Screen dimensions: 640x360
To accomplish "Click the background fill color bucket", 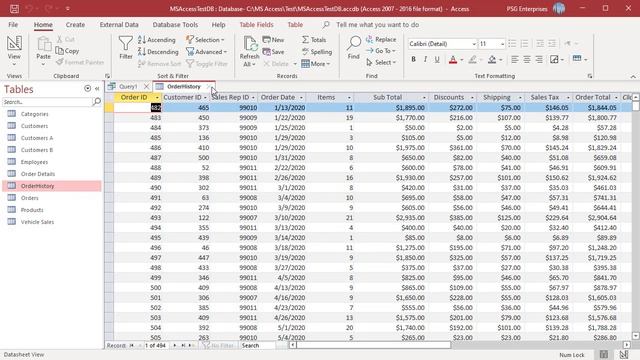I will click(x=492, y=60).
